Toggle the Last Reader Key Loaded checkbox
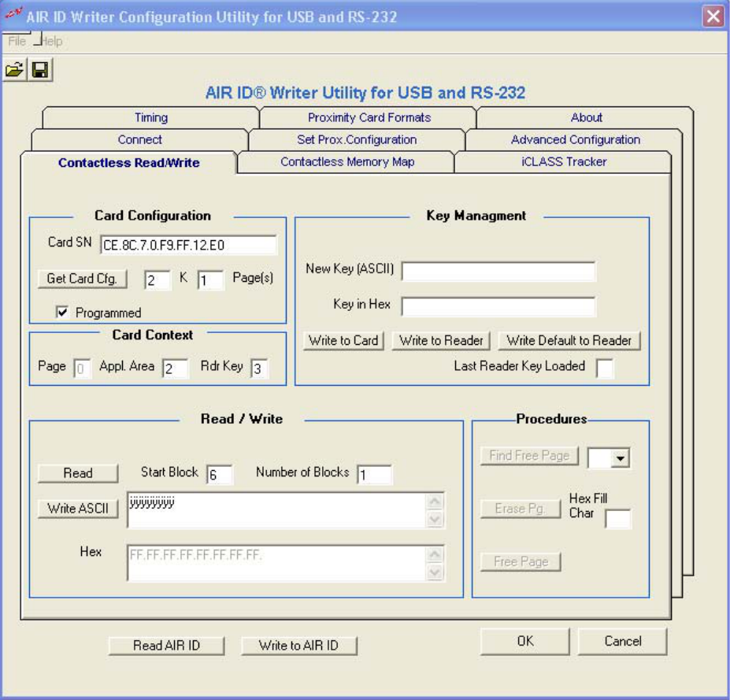This screenshot has width=730, height=700. point(605,369)
